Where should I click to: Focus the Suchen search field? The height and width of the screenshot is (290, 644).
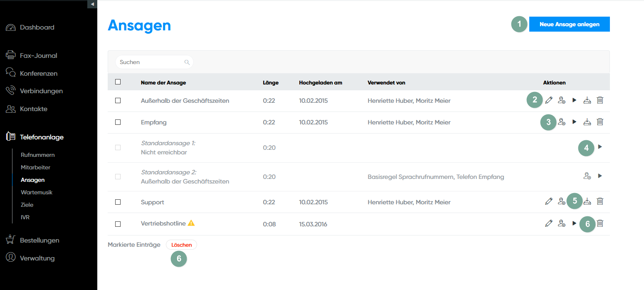pos(151,62)
